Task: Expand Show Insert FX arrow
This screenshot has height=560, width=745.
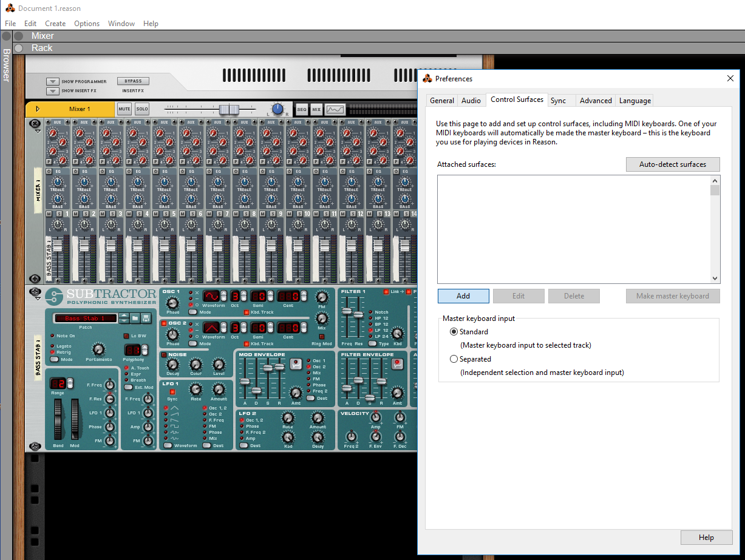Action: point(53,91)
